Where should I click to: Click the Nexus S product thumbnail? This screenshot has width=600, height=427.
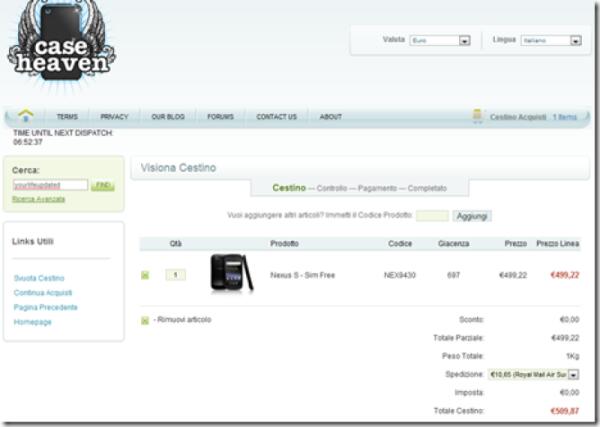[x=231, y=273]
